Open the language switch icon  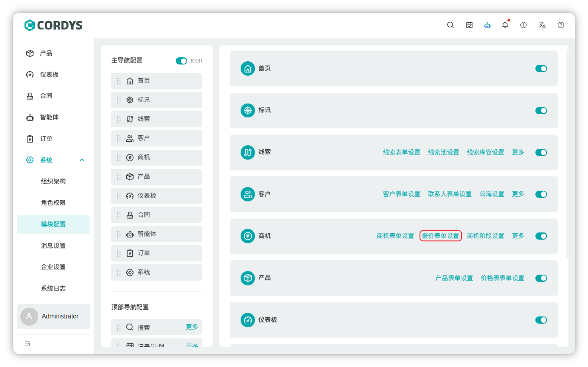pyautogui.click(x=542, y=25)
